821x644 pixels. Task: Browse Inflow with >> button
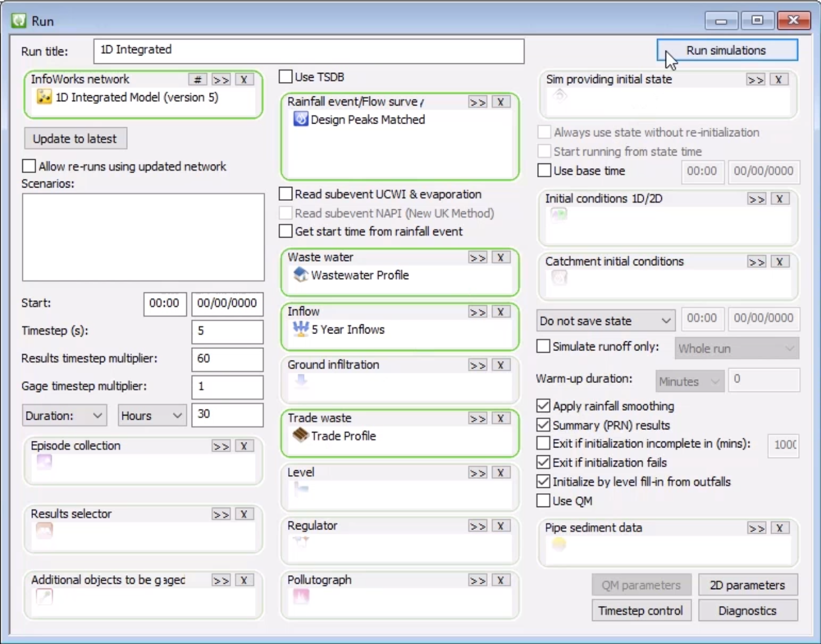coord(478,312)
